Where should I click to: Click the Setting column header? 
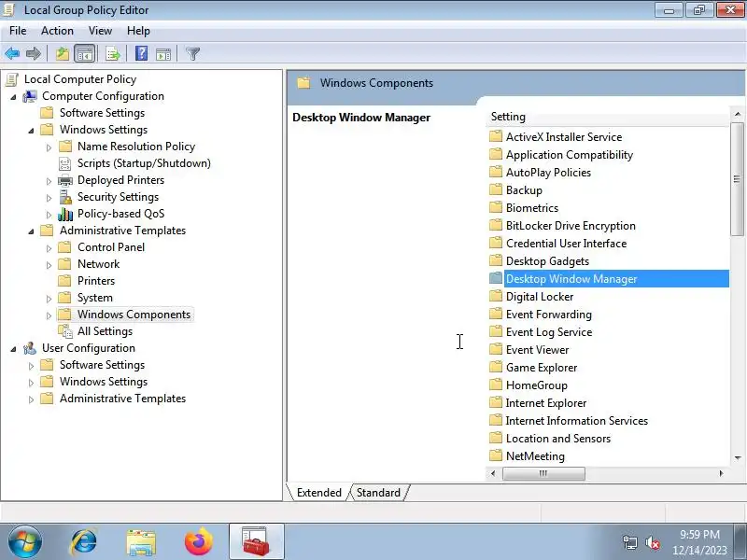pos(607,117)
